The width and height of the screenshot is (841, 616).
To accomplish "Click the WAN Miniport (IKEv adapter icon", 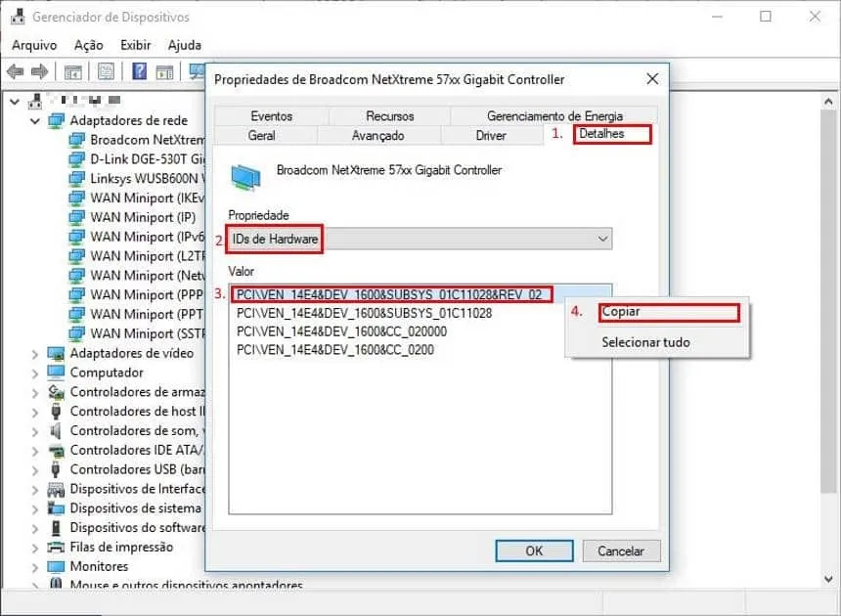I will point(77,198).
